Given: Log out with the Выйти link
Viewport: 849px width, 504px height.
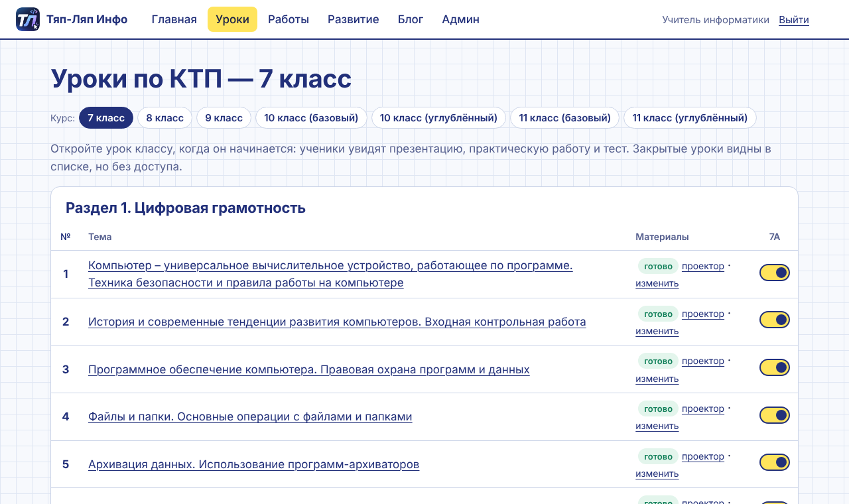Looking at the screenshot, I should (794, 20).
